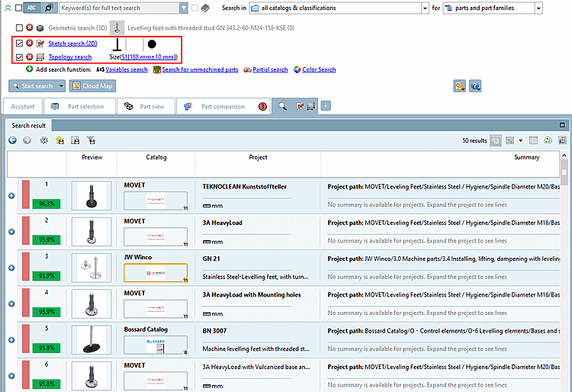Switch to the Part view tab
The image size is (572, 392).
[146, 107]
